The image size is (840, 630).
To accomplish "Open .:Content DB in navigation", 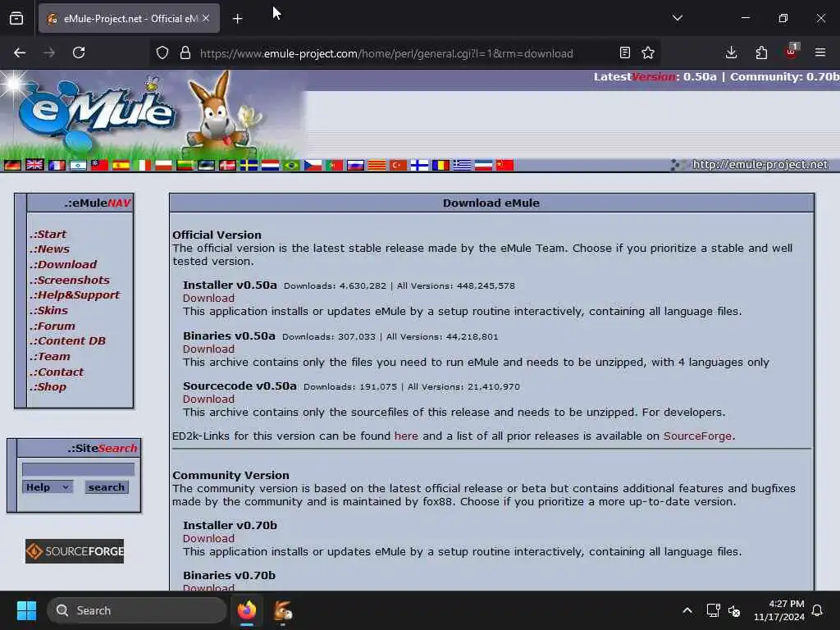I will point(68,341).
